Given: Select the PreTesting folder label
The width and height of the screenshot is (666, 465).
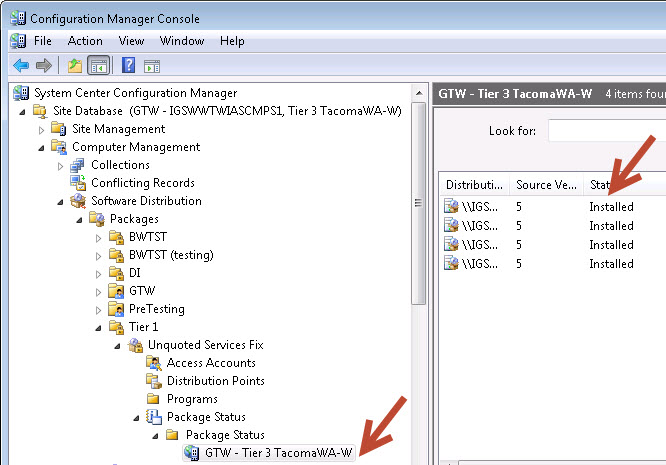Looking at the screenshot, I should tap(157, 309).
